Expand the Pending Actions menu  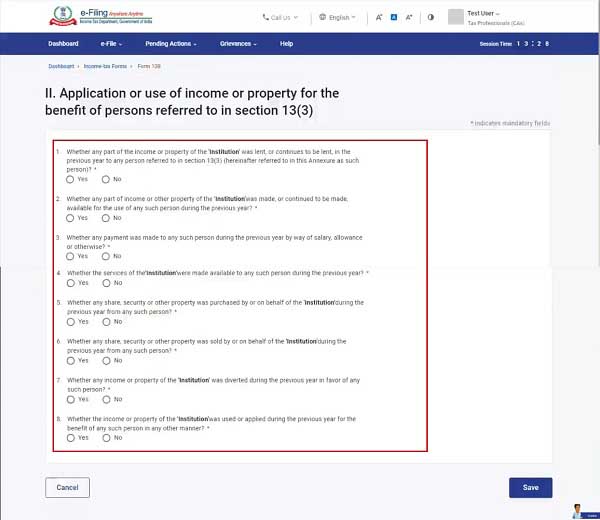tap(170, 44)
